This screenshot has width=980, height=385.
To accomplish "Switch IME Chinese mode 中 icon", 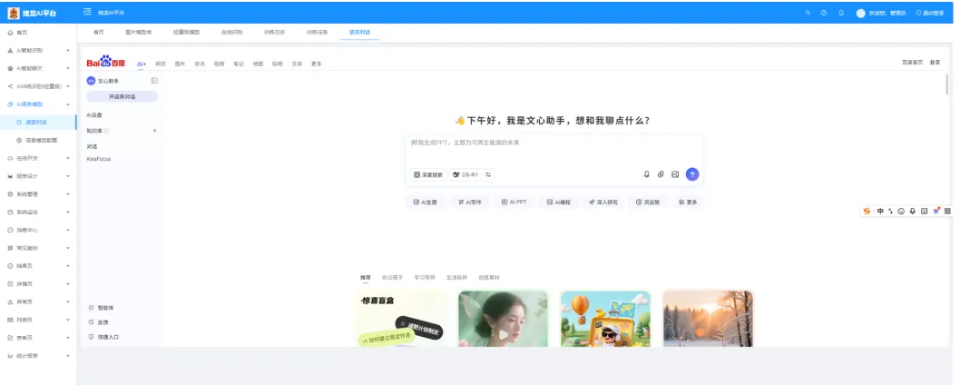I will (880, 212).
